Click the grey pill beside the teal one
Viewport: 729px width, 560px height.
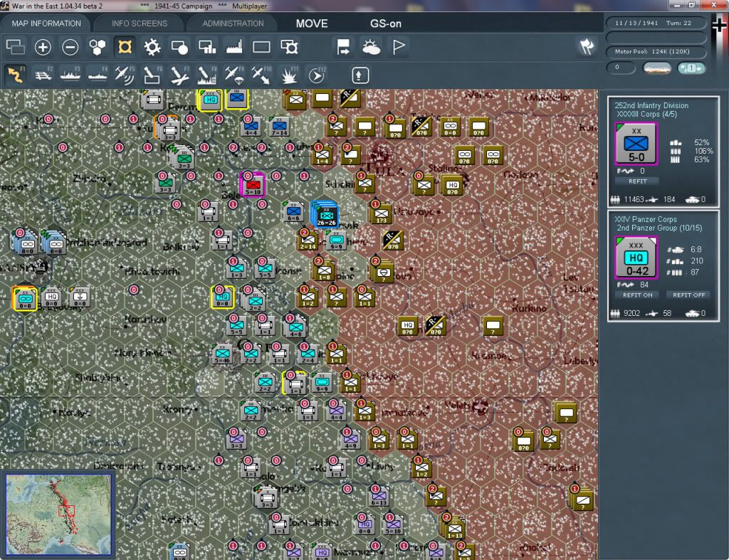657,68
